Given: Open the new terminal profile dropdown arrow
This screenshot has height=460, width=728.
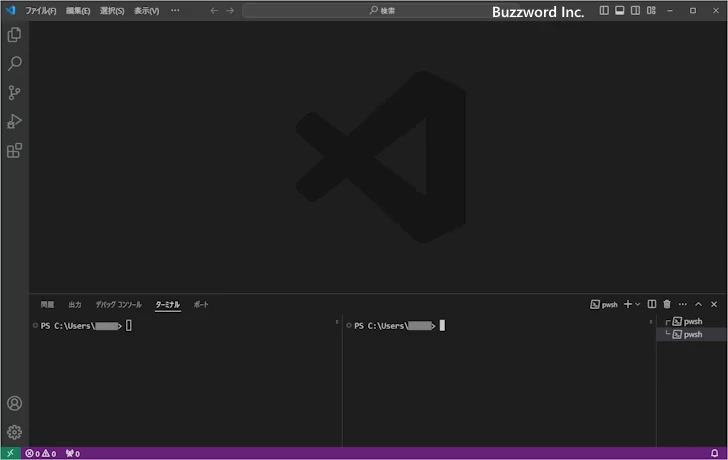Looking at the screenshot, I should 638,304.
